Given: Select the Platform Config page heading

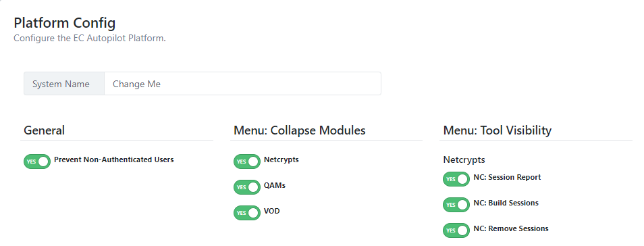Looking at the screenshot, I should (65, 22).
